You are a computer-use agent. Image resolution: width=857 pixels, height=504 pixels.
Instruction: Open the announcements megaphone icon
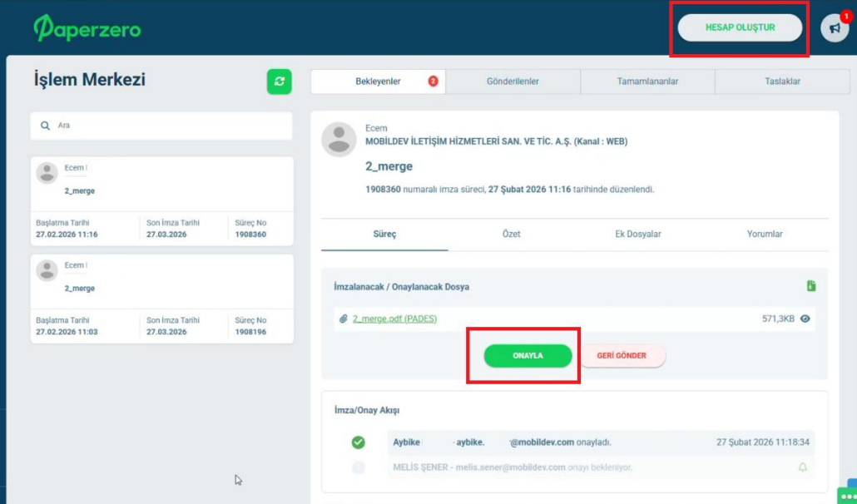pos(834,28)
